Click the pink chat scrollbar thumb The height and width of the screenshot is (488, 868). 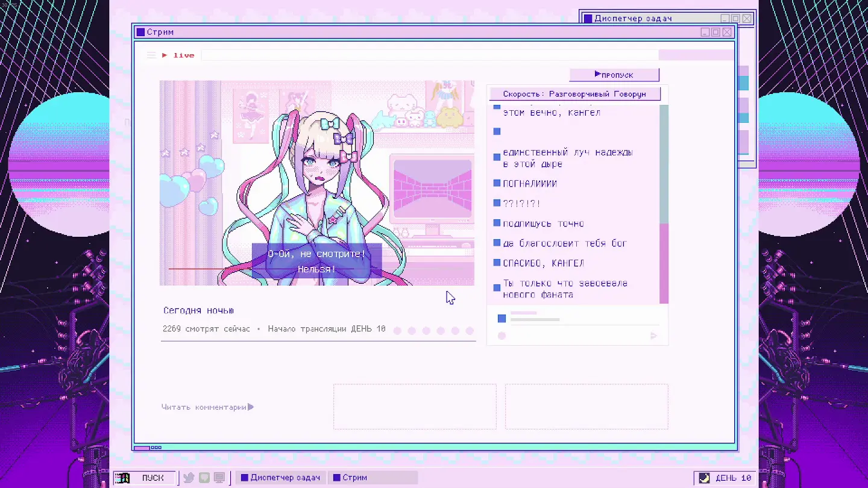[x=664, y=263]
